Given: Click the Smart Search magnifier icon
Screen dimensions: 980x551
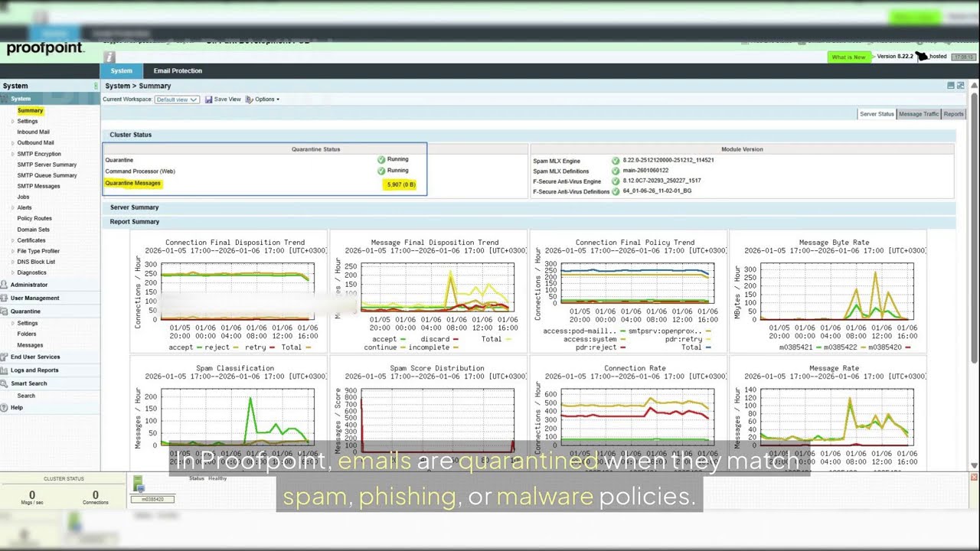Looking at the screenshot, I should (5, 383).
